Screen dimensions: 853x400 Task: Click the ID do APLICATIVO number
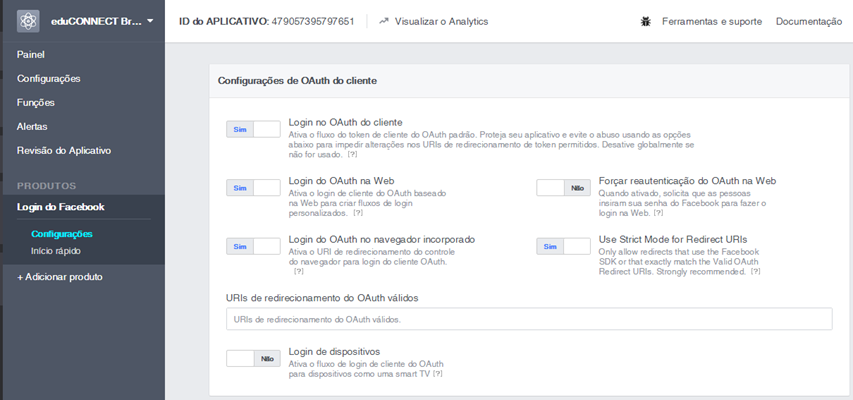coord(313,22)
